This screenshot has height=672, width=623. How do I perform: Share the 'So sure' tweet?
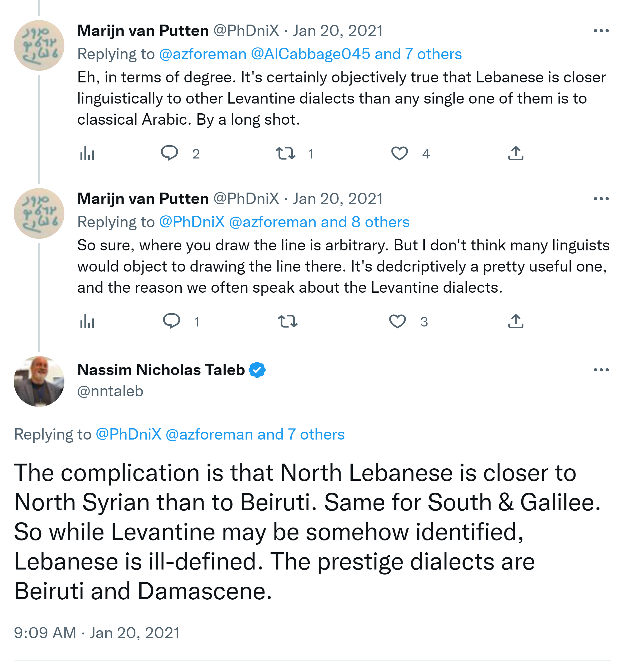516,321
